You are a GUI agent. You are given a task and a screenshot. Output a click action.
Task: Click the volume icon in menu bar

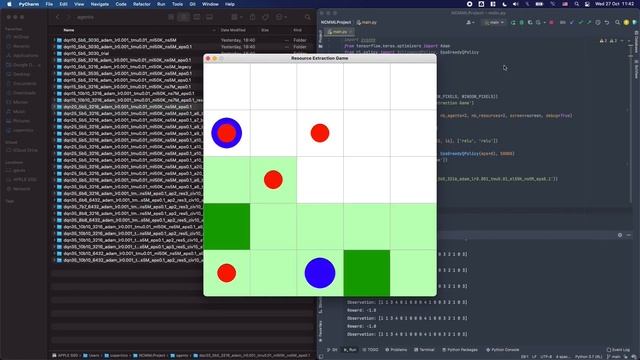point(516,4)
